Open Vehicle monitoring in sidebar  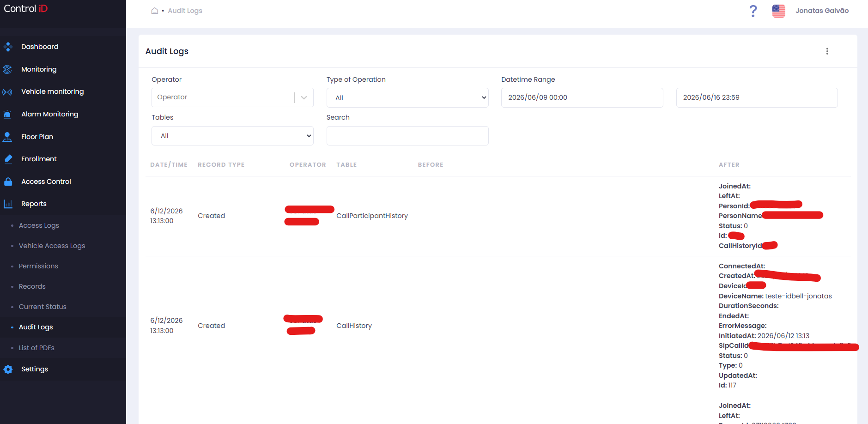(53, 91)
